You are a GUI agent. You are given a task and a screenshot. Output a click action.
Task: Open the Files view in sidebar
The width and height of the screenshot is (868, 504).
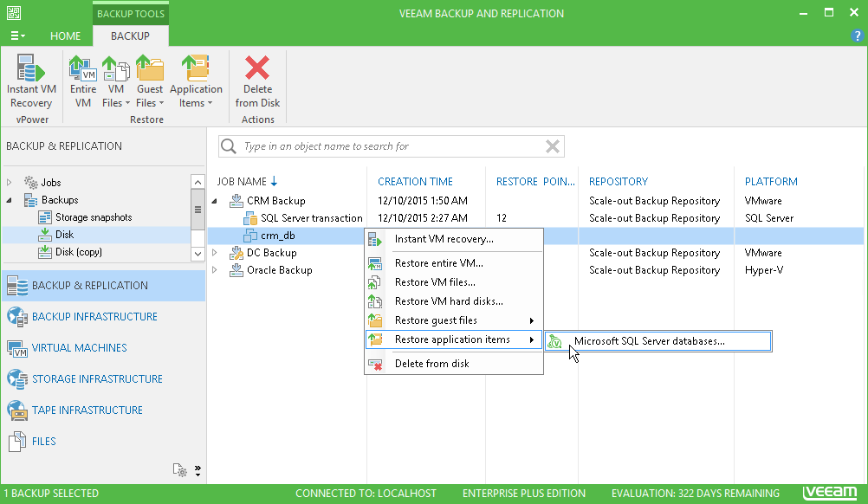[x=19, y=441]
